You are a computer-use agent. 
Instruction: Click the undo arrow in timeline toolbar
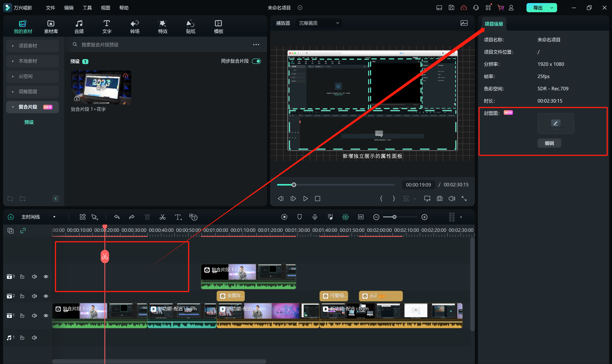tap(117, 217)
